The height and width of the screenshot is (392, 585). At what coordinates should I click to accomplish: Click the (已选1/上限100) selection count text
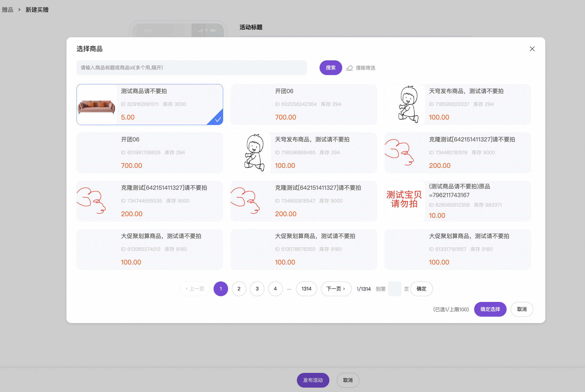coord(451,309)
